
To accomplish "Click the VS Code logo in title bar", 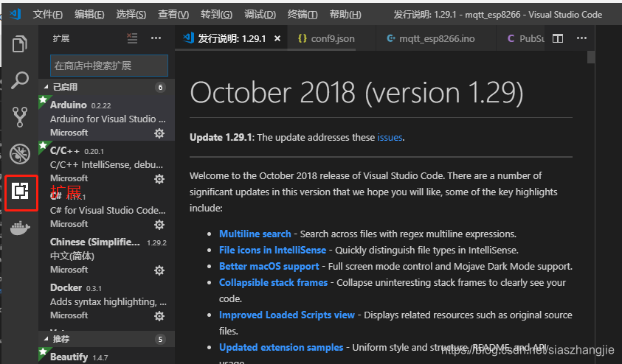I will pos(15,14).
